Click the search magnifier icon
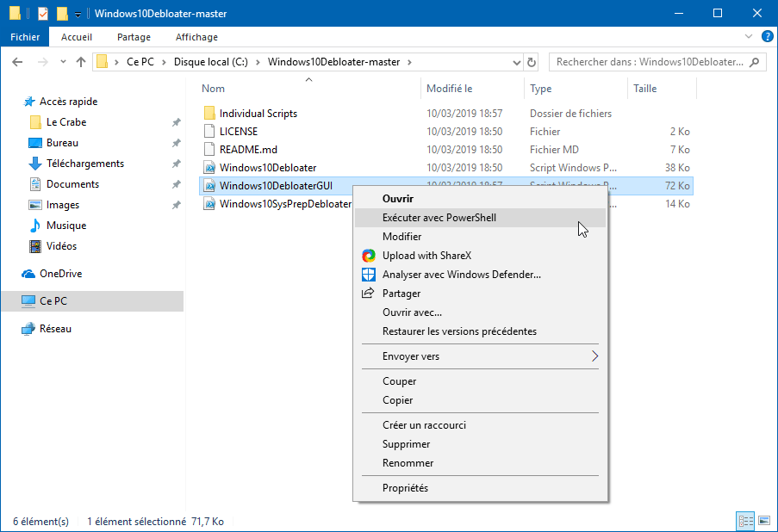This screenshot has width=778, height=532. click(754, 62)
